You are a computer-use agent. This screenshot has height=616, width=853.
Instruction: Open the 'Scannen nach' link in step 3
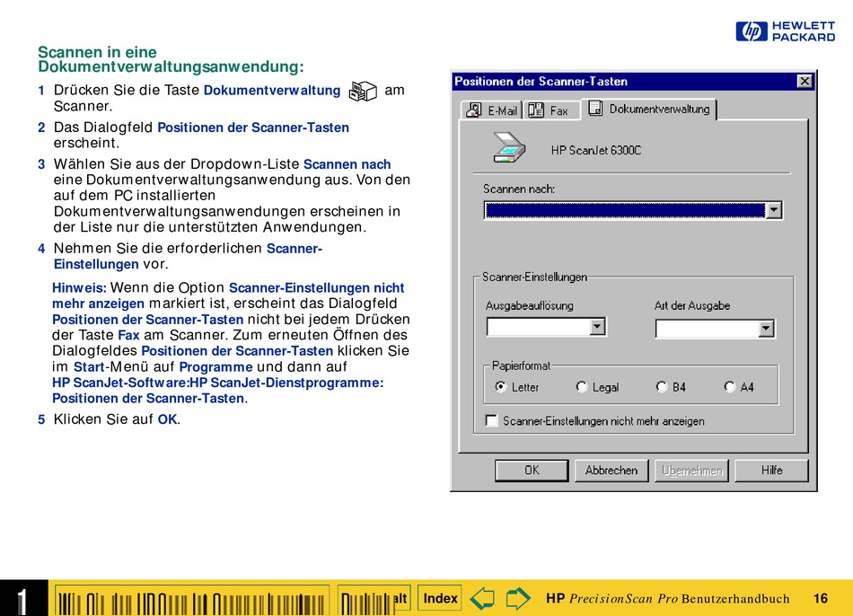(x=347, y=164)
